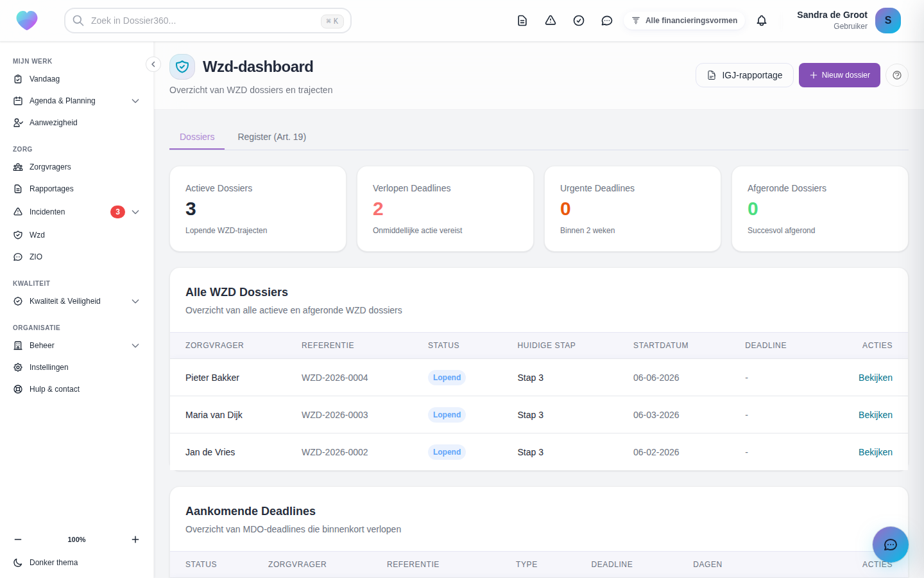The height and width of the screenshot is (578, 924).
Task: Click the Zoek in Dossier360 search field
Action: [208, 21]
